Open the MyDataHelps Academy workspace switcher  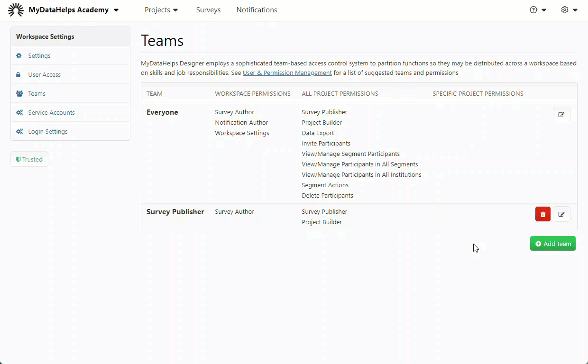(x=73, y=10)
